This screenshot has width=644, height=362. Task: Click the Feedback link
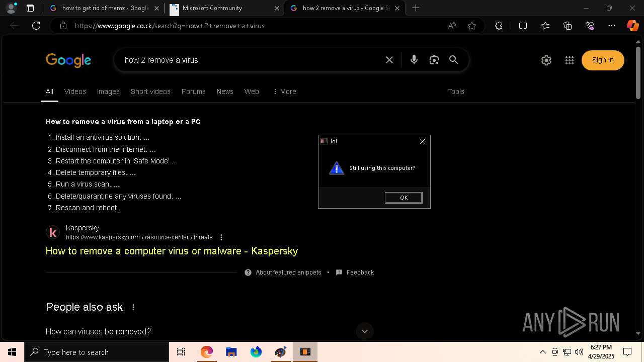coord(360,273)
